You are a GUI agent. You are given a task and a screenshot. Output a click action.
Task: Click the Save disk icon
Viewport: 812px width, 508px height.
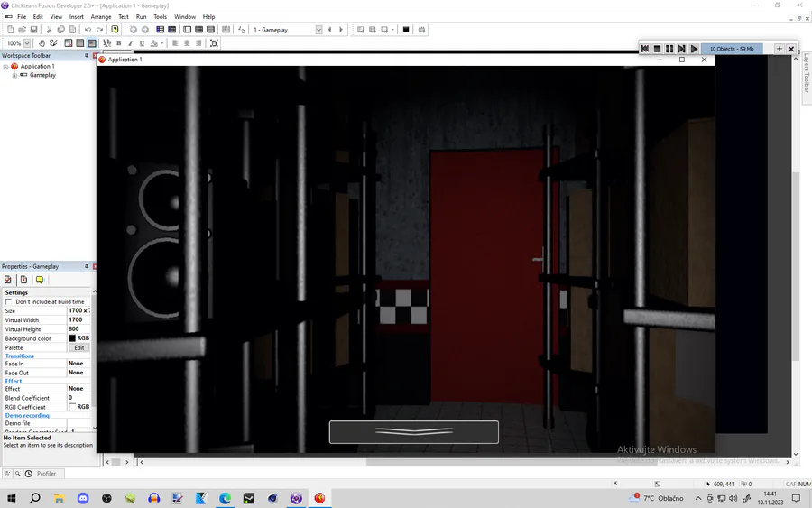click(34, 30)
